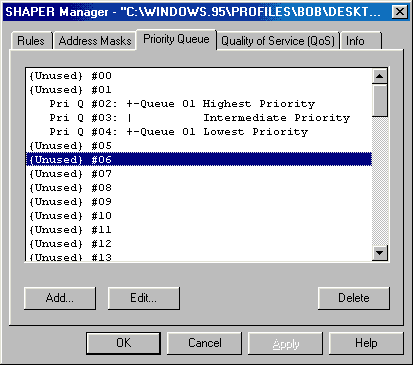The image size is (413, 365).
Task: Select Pri Q #04 Lowest Priority row
Action: tap(199, 132)
